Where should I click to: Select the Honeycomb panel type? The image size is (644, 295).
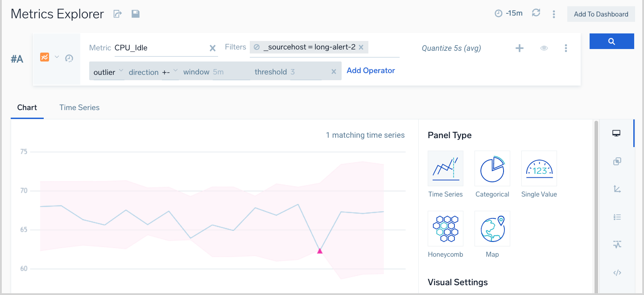point(445,229)
